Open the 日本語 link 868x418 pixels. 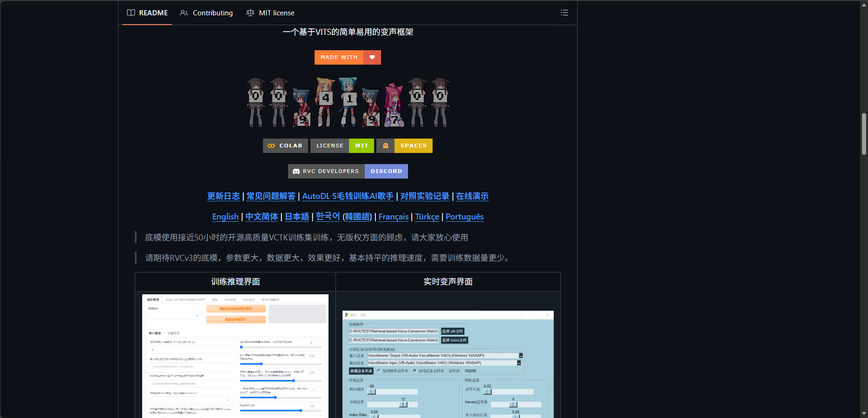tap(297, 217)
